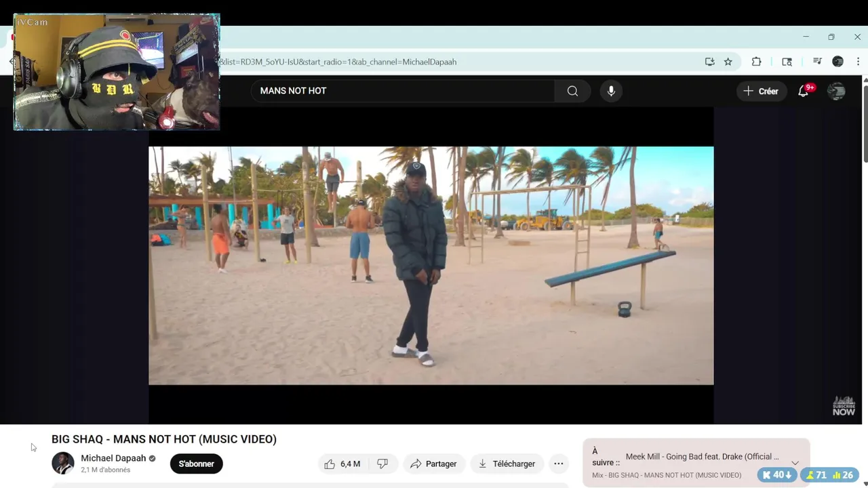Click the page vertical scrollbar thumb
Screen dimensions: 868x488
865,123
